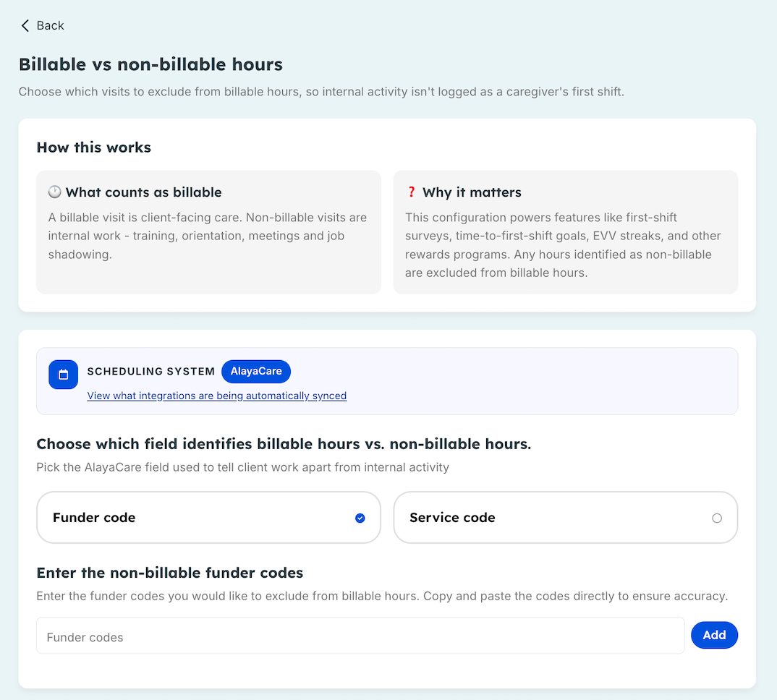Click the back chevron arrow icon
The height and width of the screenshot is (700, 777).
click(25, 26)
